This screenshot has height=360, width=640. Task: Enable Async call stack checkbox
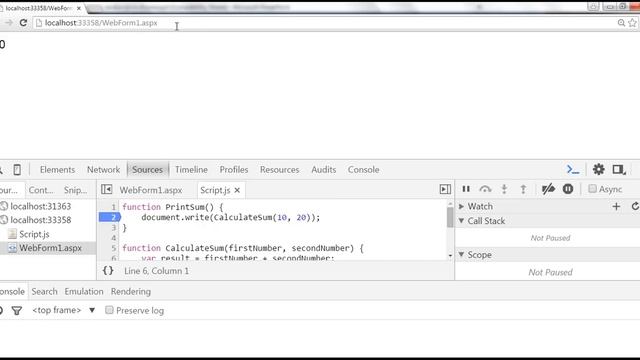(x=592, y=189)
